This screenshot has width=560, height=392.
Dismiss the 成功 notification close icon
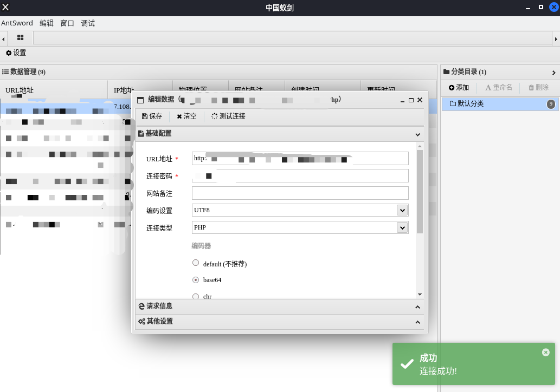(x=546, y=352)
